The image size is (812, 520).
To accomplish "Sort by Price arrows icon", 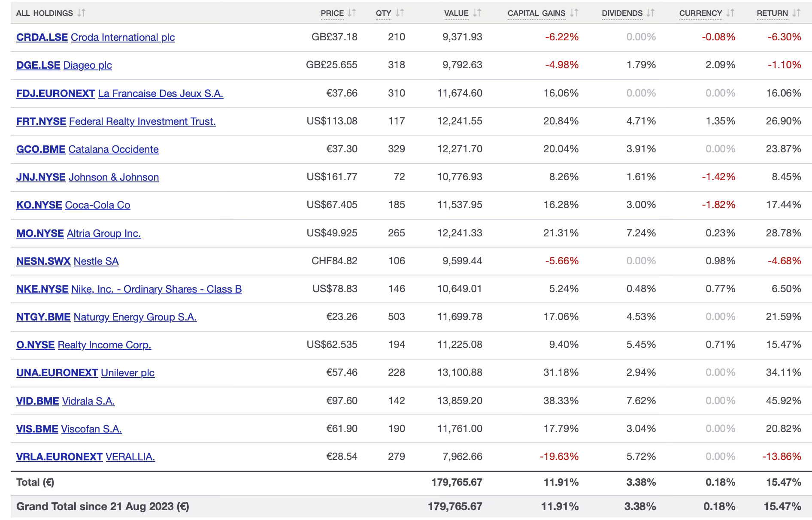I will [352, 13].
